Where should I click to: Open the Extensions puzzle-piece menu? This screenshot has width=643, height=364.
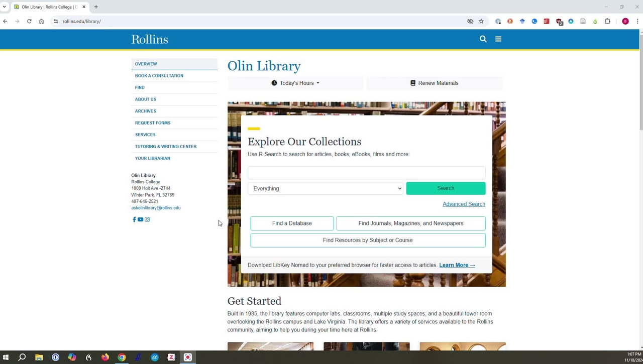(607, 21)
